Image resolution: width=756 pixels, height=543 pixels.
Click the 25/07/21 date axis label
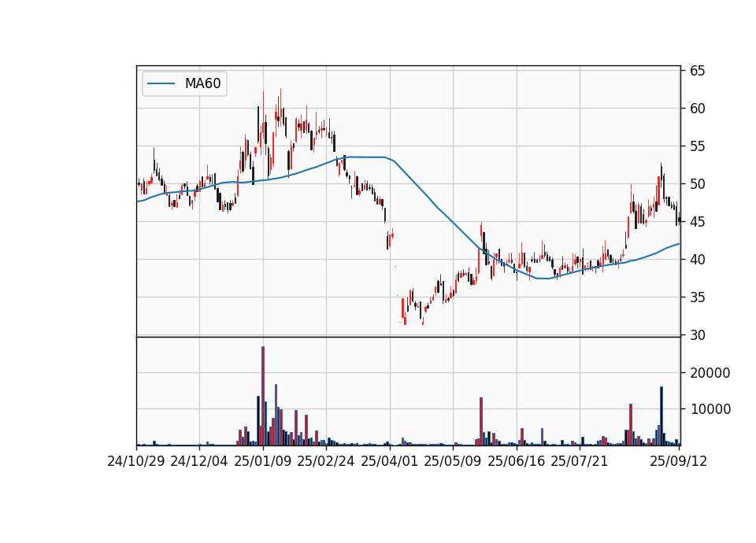pyautogui.click(x=580, y=461)
